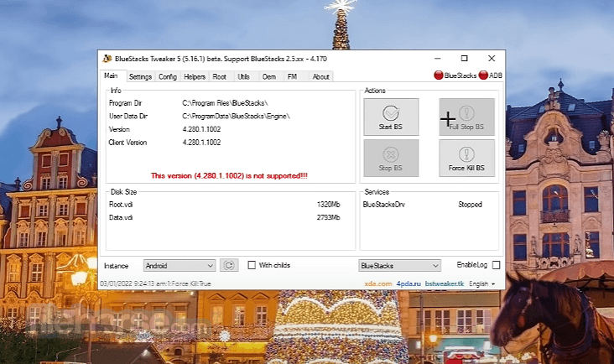Select the Program Dir path text

point(225,103)
